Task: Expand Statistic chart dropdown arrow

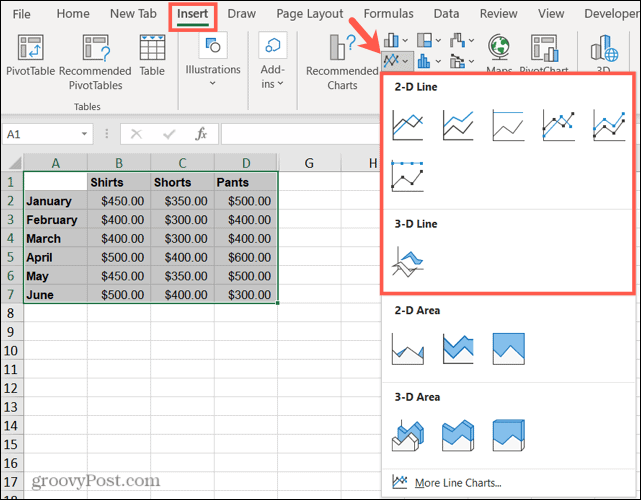Action: tap(438, 61)
